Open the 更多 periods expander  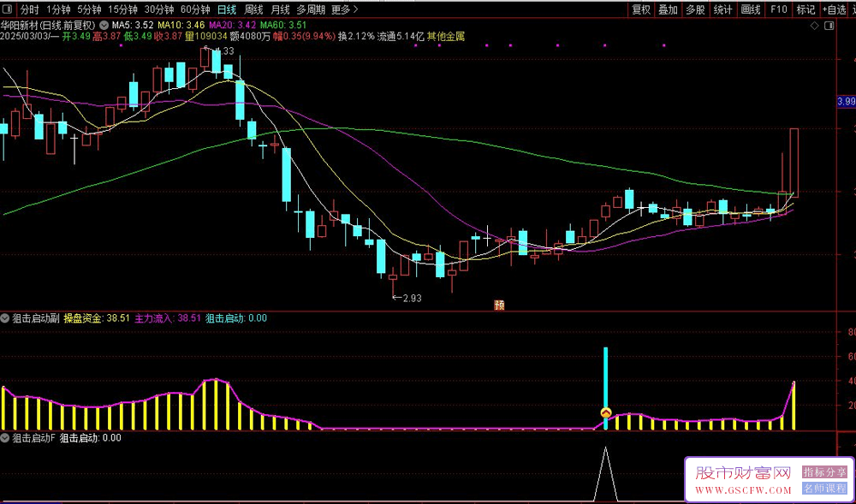[x=344, y=9]
